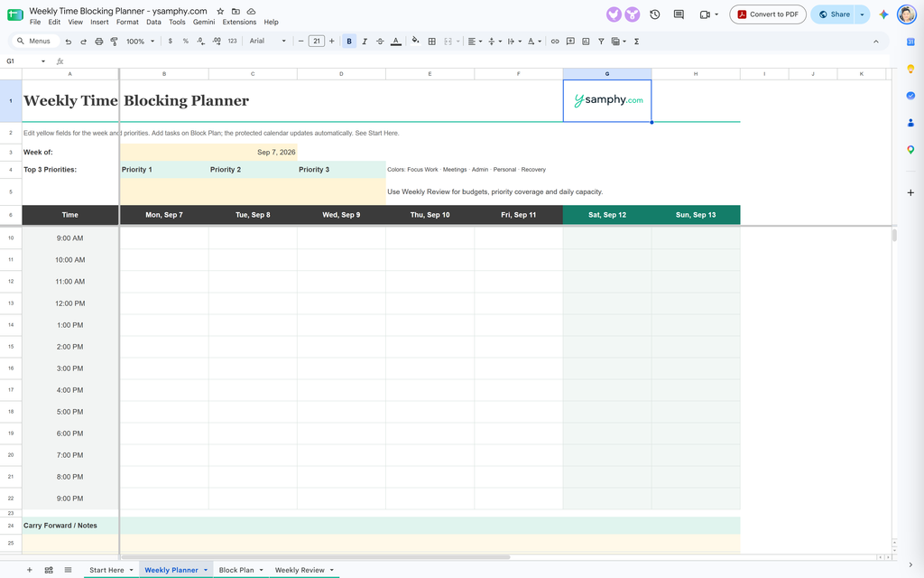This screenshot has height=578, width=924.
Task: Open the text color picker
Action: 396,42
